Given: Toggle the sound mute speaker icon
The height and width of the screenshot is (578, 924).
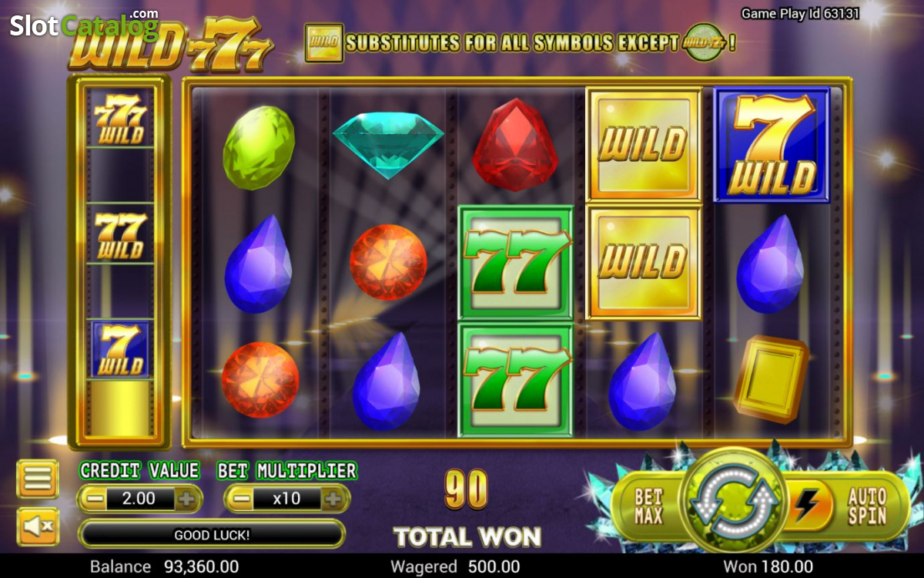Looking at the screenshot, I should point(37,526).
